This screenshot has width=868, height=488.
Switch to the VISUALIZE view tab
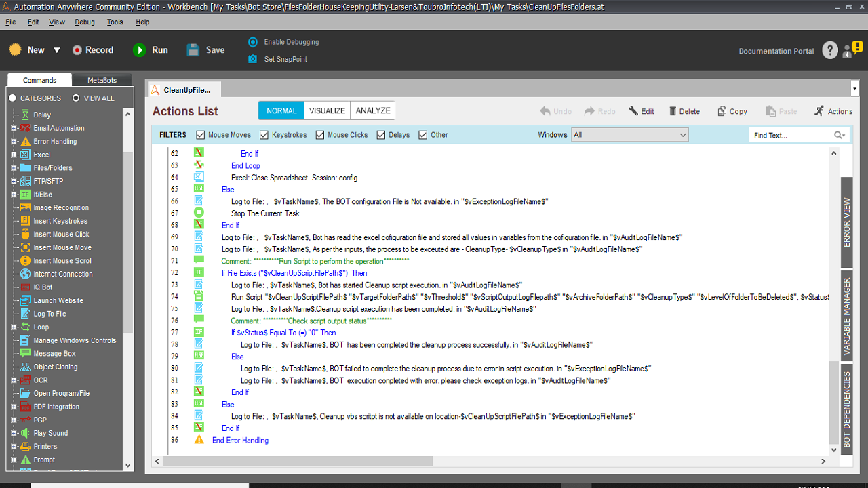click(x=328, y=111)
